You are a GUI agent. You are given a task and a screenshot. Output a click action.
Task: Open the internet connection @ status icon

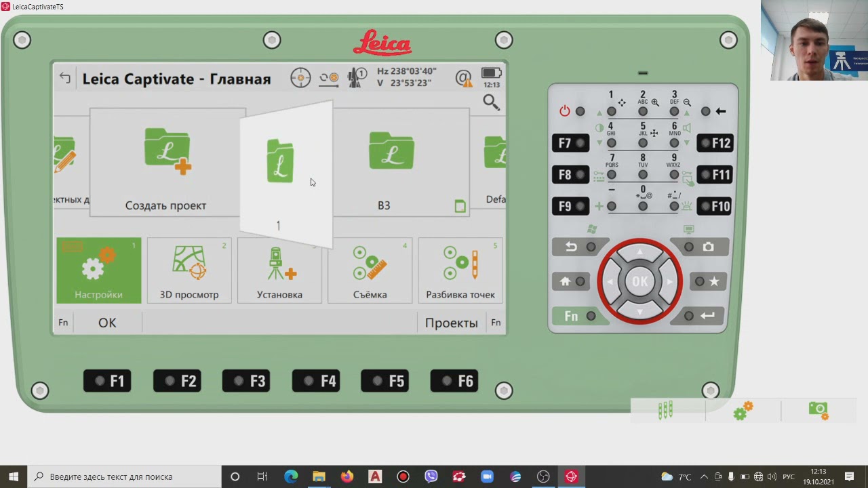click(x=463, y=78)
